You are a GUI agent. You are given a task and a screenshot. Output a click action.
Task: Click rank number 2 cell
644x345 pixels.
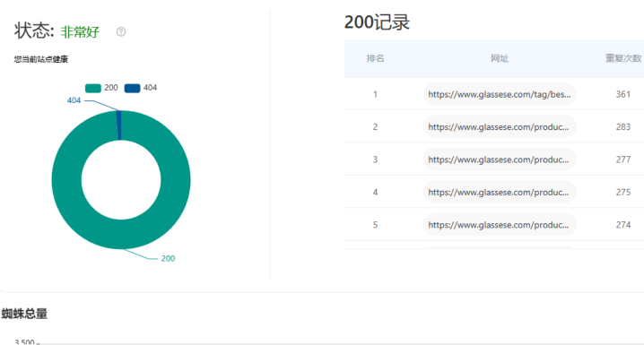(375, 126)
